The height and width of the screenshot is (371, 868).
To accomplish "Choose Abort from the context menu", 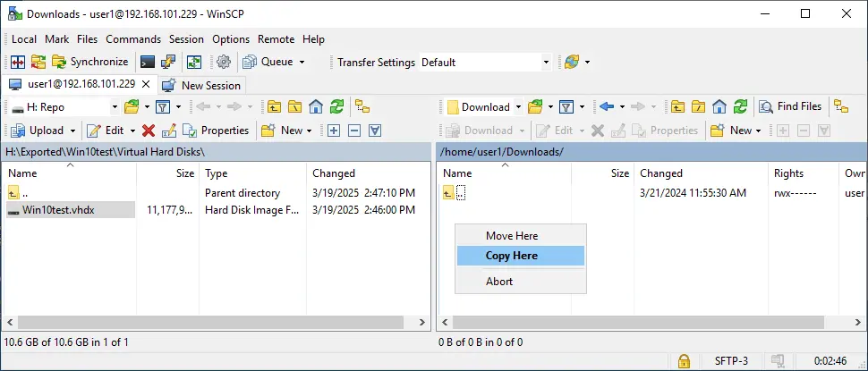I will pos(521,281).
